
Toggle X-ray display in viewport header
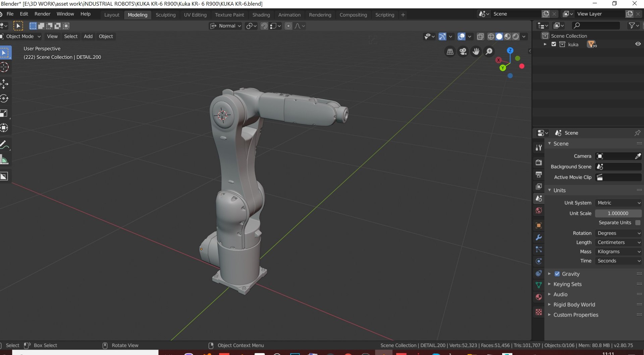pyautogui.click(x=480, y=36)
